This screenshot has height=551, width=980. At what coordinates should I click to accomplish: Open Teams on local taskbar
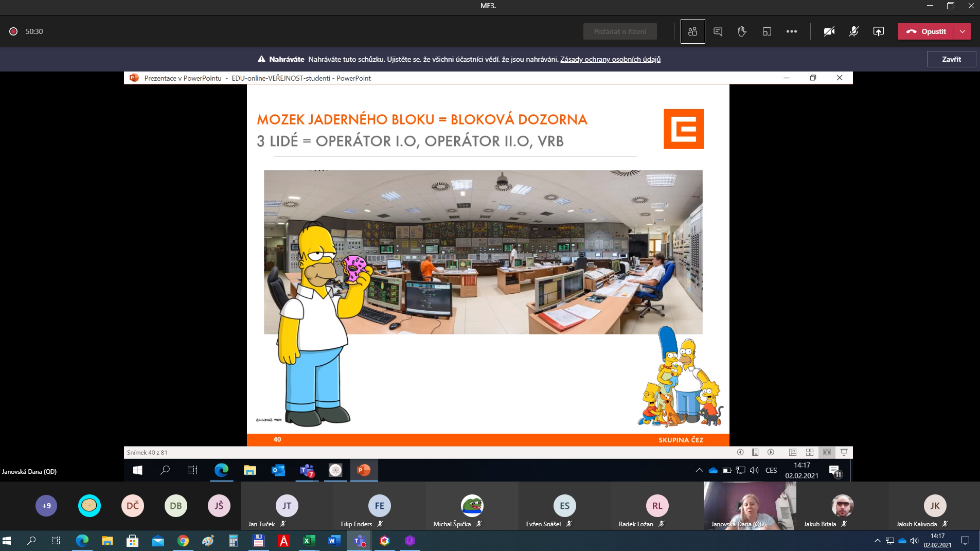coord(359,541)
